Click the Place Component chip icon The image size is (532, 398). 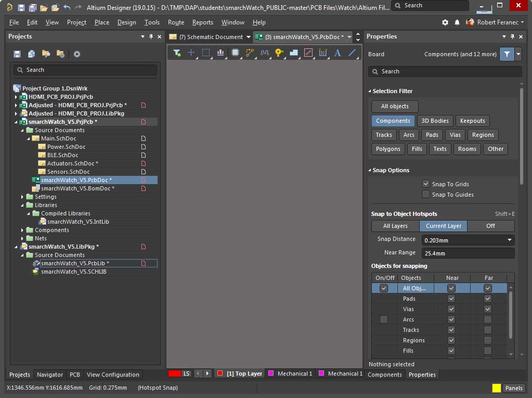(x=235, y=53)
